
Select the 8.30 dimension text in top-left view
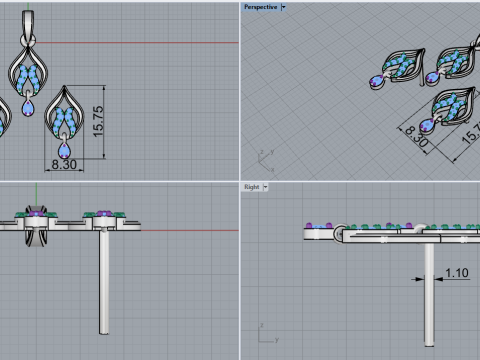64,164
